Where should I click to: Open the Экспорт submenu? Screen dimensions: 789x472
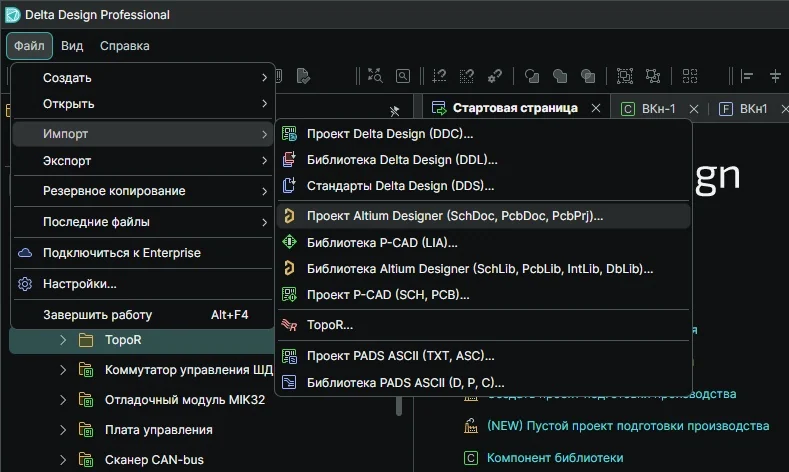[x=143, y=161]
